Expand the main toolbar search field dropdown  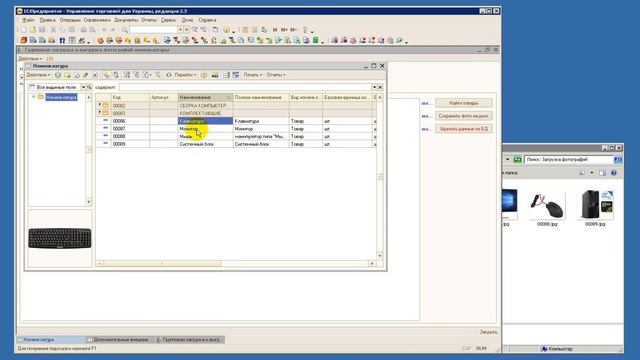180,30
